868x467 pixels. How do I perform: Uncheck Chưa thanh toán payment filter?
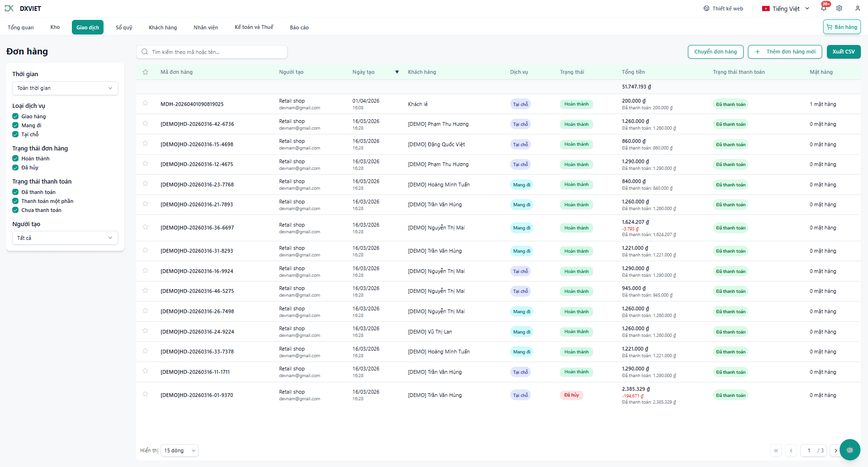click(16, 210)
